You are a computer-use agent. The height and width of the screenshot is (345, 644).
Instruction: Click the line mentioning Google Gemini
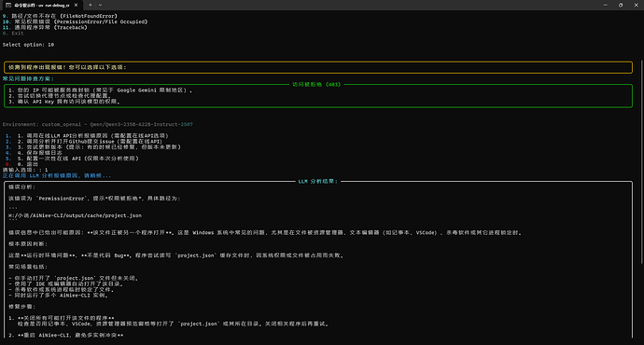click(100, 90)
